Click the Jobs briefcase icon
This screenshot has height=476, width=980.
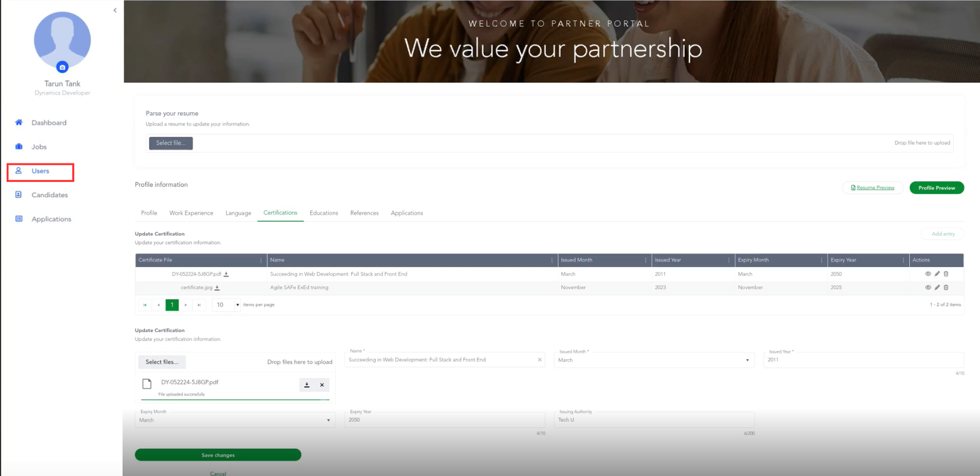19,147
